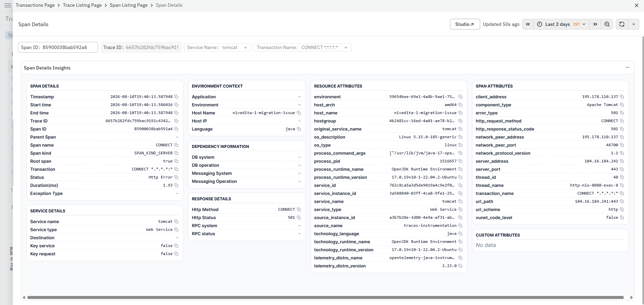The height and width of the screenshot is (305, 644).
Task: Copy the Duration(ms) value
Action: (176, 185)
